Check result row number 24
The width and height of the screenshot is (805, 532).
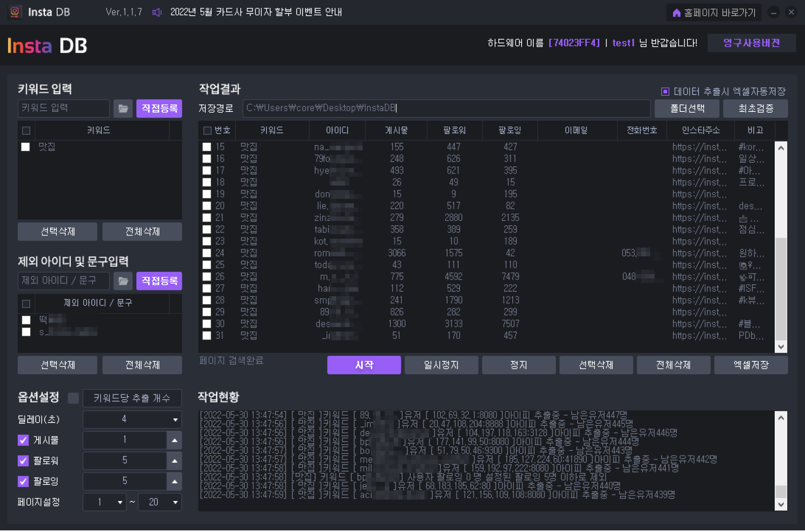pyautogui.click(x=207, y=253)
